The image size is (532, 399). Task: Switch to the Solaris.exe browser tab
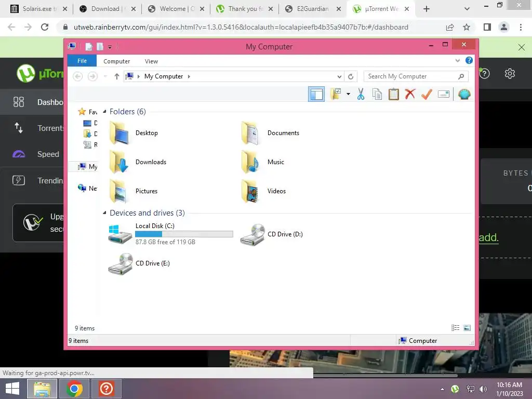click(x=38, y=9)
